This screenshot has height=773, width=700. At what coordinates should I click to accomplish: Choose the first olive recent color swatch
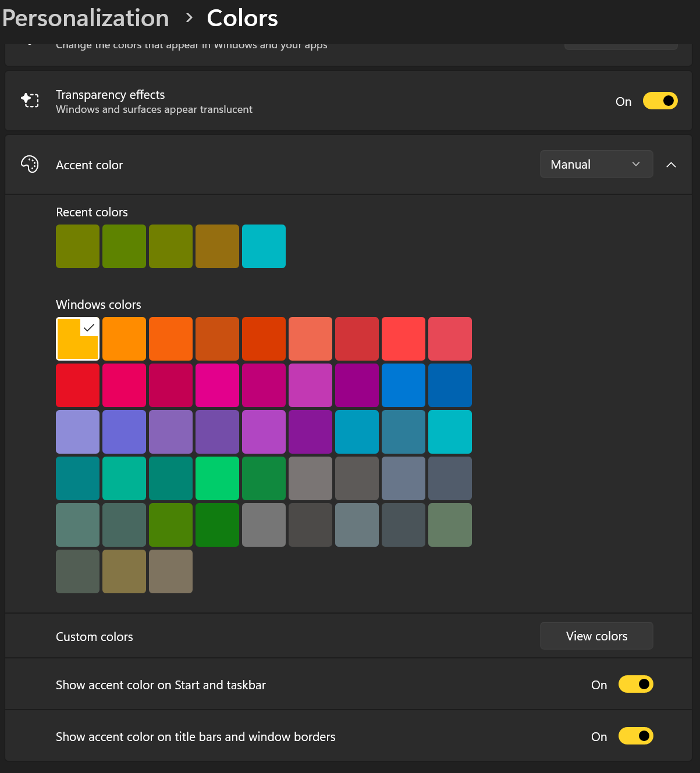(x=77, y=246)
